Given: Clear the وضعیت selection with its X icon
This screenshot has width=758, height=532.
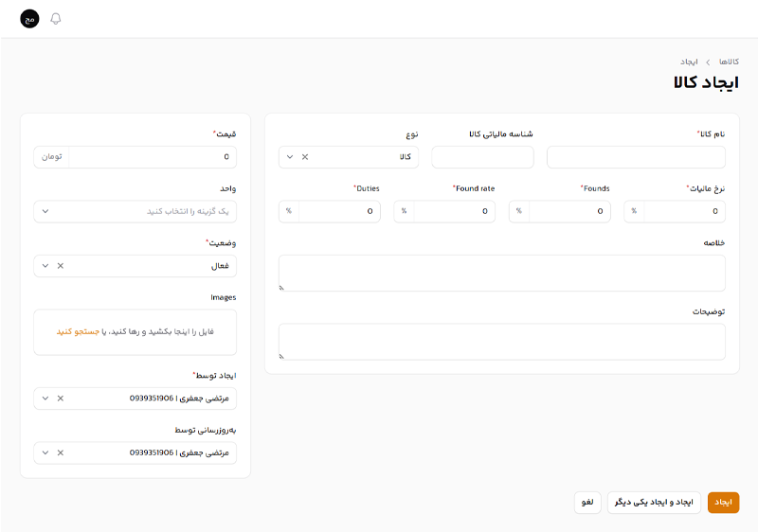Looking at the screenshot, I should (61, 266).
